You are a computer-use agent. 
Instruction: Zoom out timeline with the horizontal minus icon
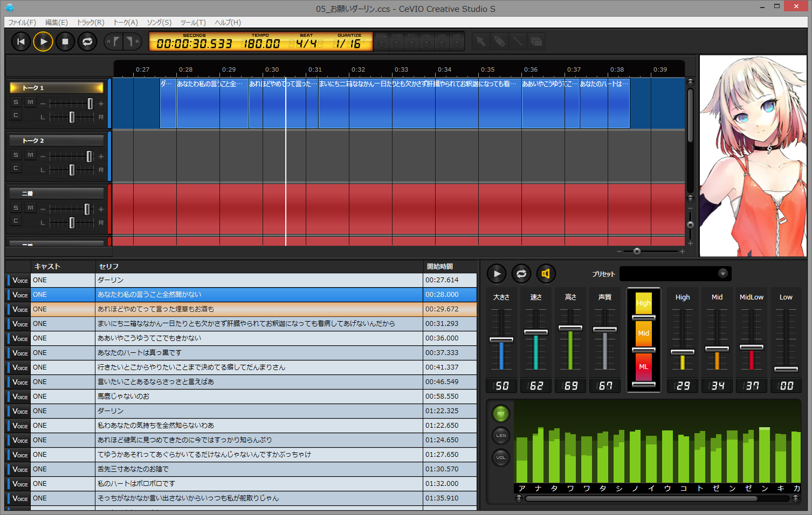point(619,252)
